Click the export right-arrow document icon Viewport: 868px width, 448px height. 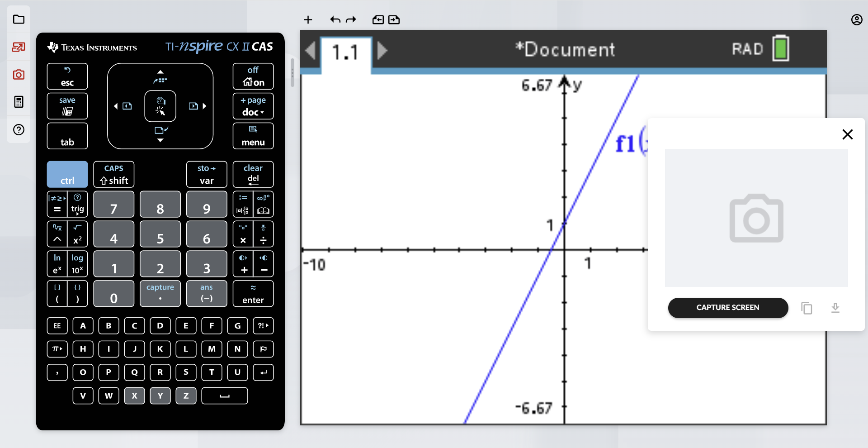pyautogui.click(x=394, y=19)
